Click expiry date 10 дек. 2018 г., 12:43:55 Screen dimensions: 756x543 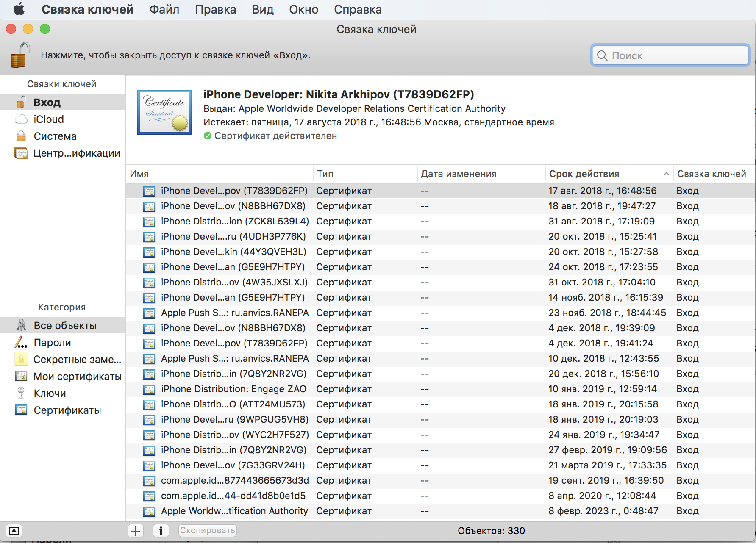[x=603, y=358]
